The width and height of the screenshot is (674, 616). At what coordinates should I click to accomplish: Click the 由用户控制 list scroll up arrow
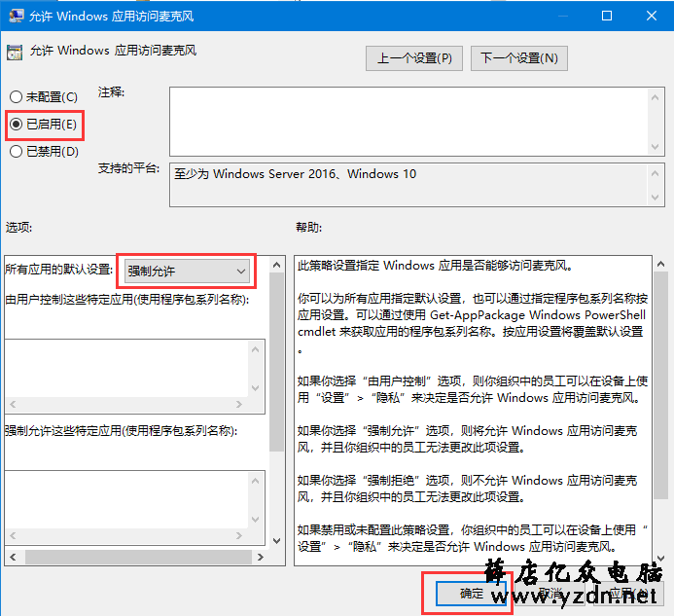pos(256,349)
